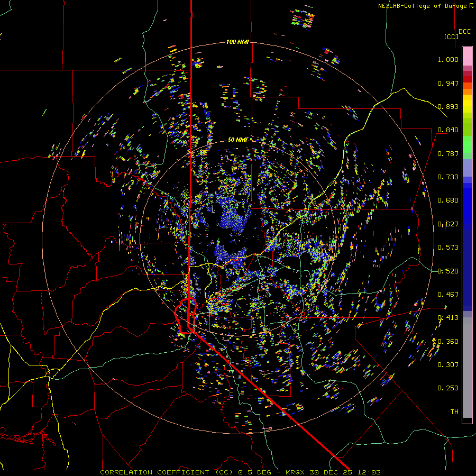Image resolution: width=476 pixels, height=476 pixels.
Task: Click the 0.5 DEG elevation text
Action: (256, 472)
